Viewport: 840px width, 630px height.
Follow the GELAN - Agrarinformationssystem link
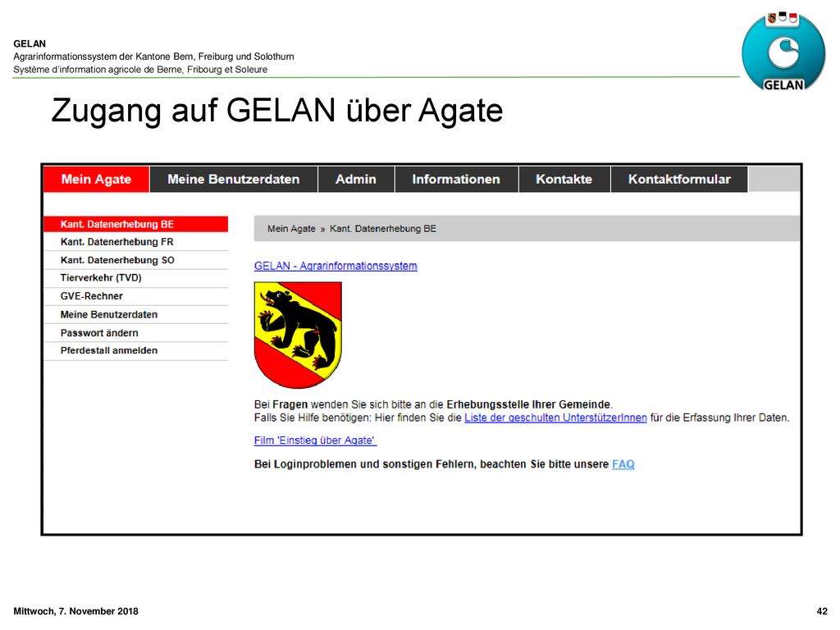pos(336,266)
